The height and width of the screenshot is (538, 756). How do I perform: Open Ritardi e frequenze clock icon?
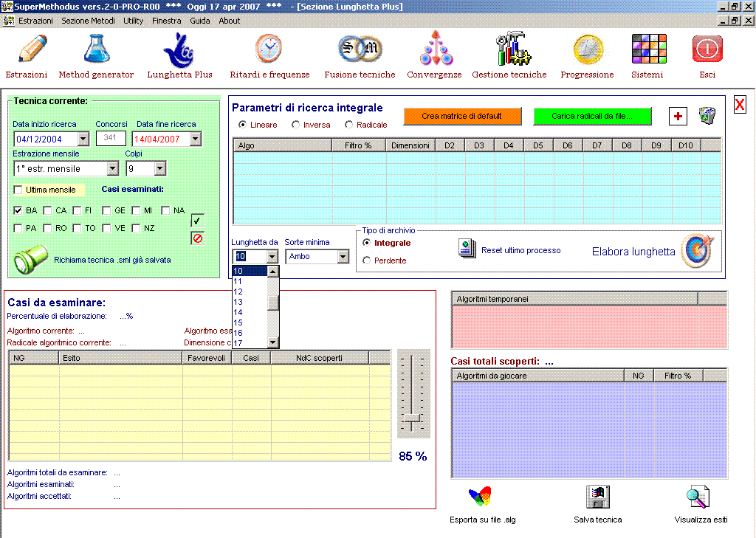[269, 48]
